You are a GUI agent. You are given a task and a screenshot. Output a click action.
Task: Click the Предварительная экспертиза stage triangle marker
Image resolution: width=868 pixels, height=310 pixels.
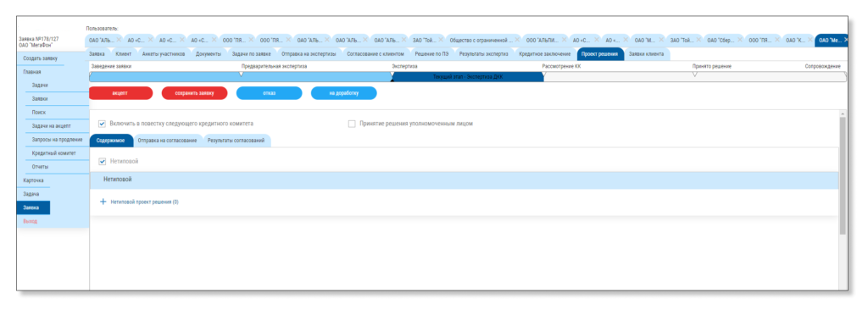[242, 74]
